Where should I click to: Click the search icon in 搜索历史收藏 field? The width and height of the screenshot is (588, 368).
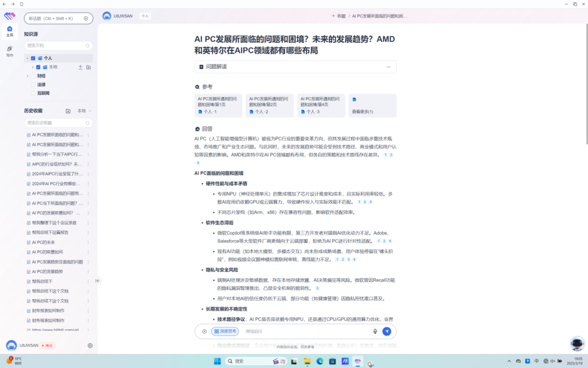point(88,123)
